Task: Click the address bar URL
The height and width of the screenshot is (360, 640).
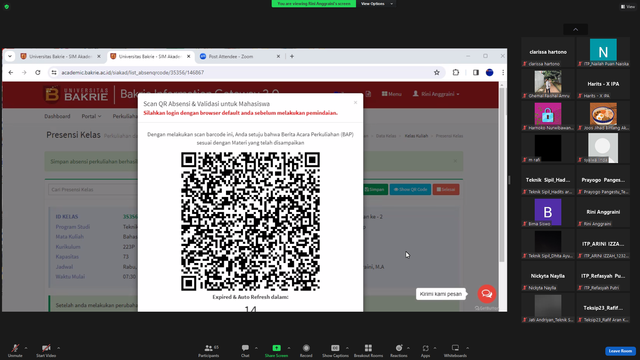Action: 133,73
